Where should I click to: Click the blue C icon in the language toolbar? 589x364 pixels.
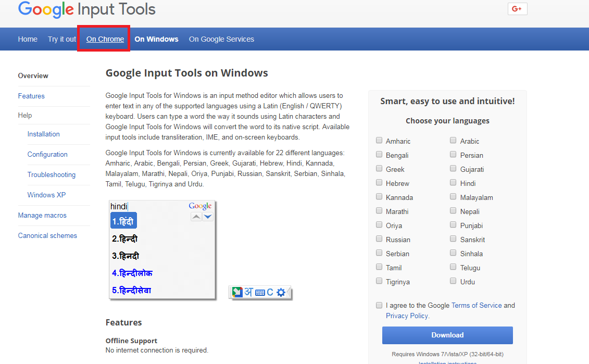tap(270, 292)
